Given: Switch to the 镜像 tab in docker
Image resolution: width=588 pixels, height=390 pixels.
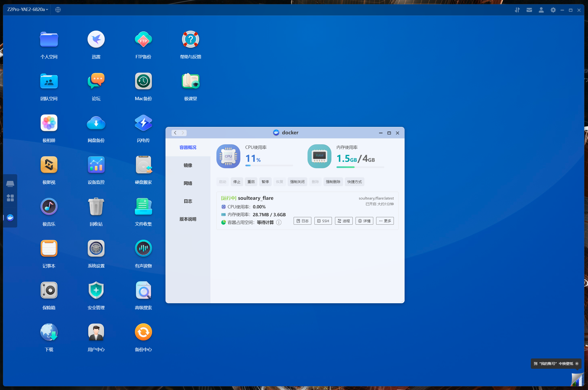Looking at the screenshot, I should pos(188,165).
